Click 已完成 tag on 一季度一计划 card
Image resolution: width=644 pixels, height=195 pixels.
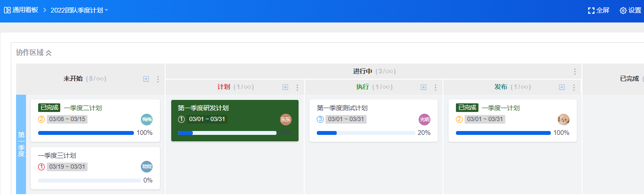click(x=467, y=108)
